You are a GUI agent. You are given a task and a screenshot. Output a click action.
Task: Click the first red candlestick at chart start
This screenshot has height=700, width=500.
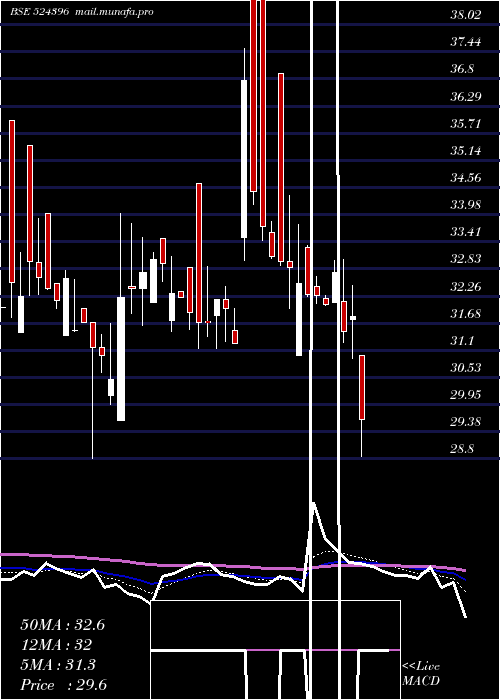click(x=12, y=201)
